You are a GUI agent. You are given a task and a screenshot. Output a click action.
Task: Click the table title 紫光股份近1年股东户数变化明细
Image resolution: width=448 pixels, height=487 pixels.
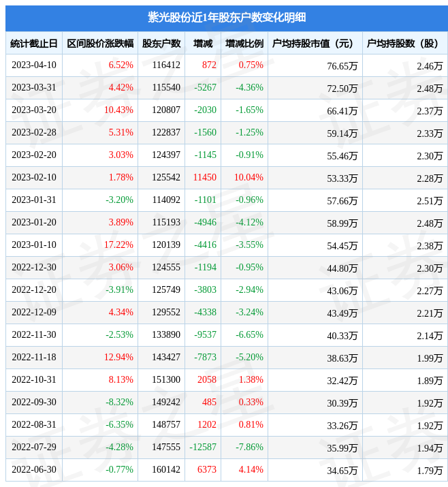tap(227, 18)
